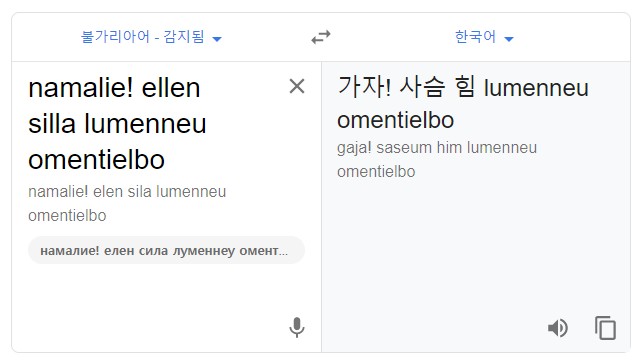Click the word ellen in source text
This screenshot has width=643, height=360.
coord(171,88)
